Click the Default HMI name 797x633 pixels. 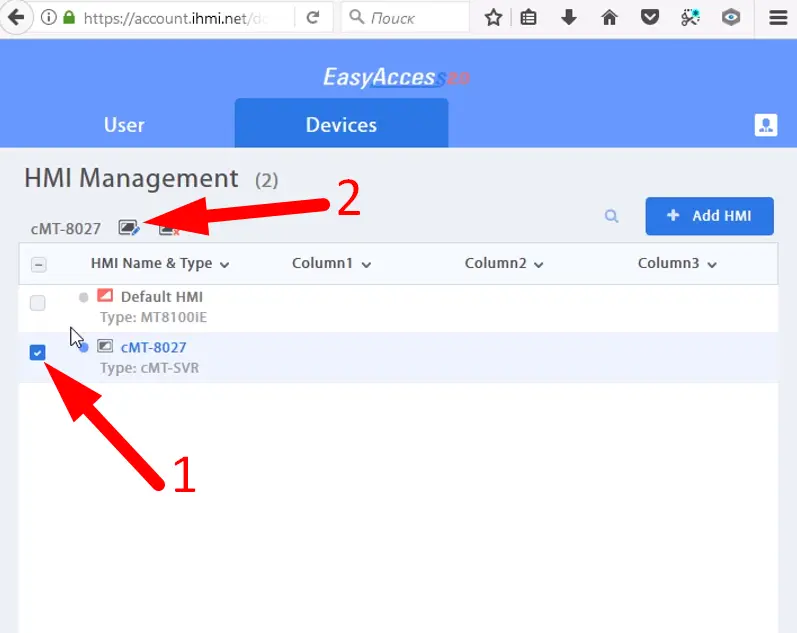(x=162, y=297)
